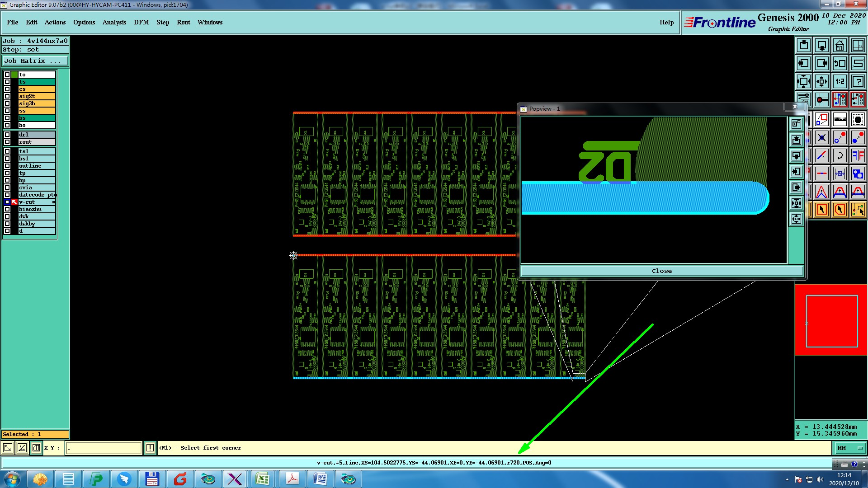The height and width of the screenshot is (488, 868).
Task: Click the zoom-to-fit arrows icon
Action: [x=803, y=81]
